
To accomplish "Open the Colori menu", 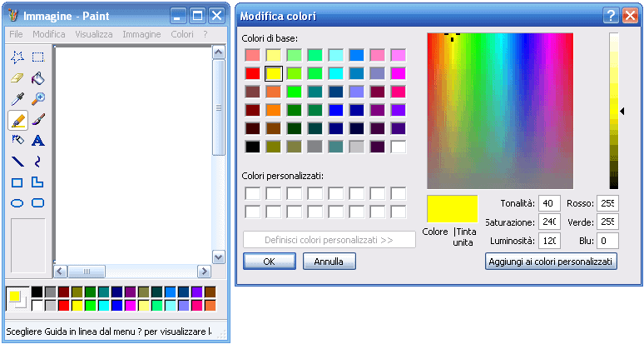I will [x=182, y=34].
